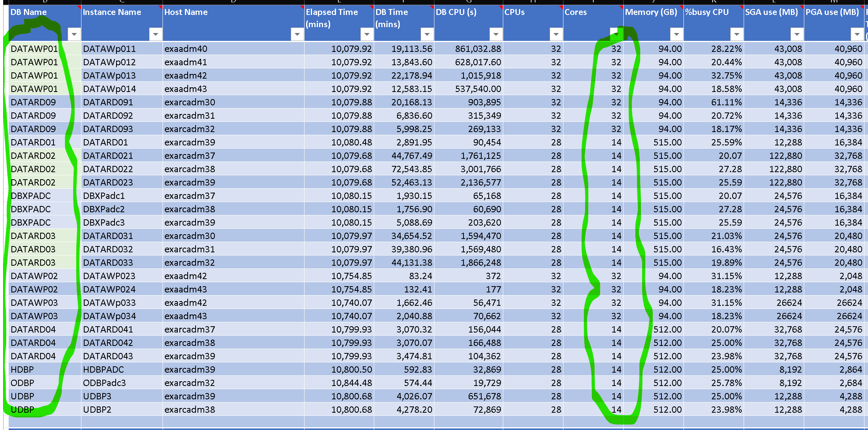Open the %busy CPU filter dropdown

pyautogui.click(x=737, y=34)
